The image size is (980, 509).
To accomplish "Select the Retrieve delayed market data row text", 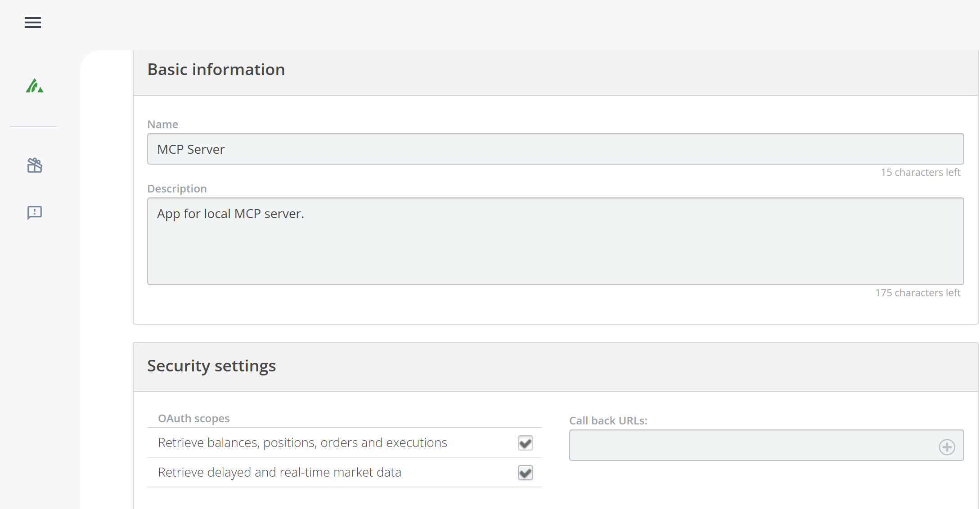I will pyautogui.click(x=279, y=473).
